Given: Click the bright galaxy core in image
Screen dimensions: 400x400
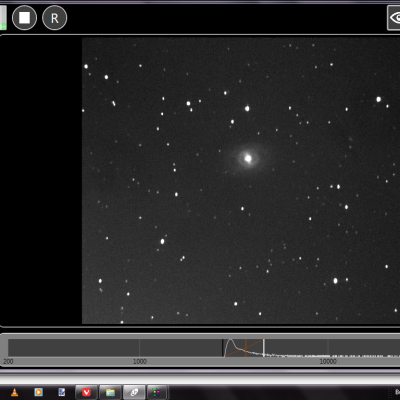Looking at the screenshot, I should 248,158.
